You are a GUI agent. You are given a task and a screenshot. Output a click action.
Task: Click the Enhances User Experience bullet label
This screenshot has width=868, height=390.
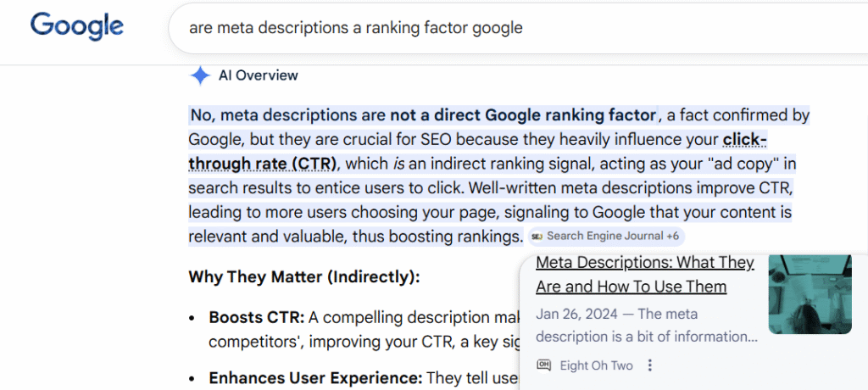pyautogui.click(x=315, y=377)
